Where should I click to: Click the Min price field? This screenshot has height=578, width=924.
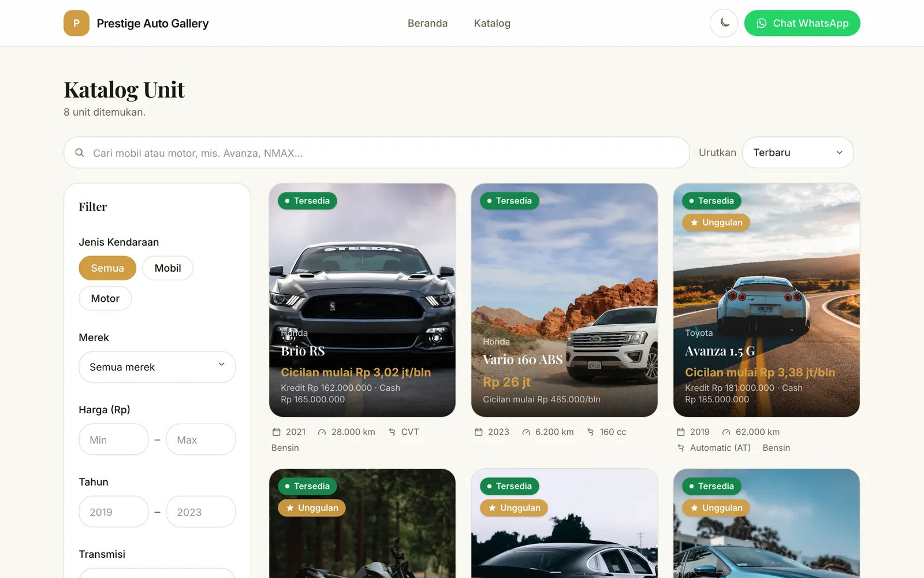point(114,439)
